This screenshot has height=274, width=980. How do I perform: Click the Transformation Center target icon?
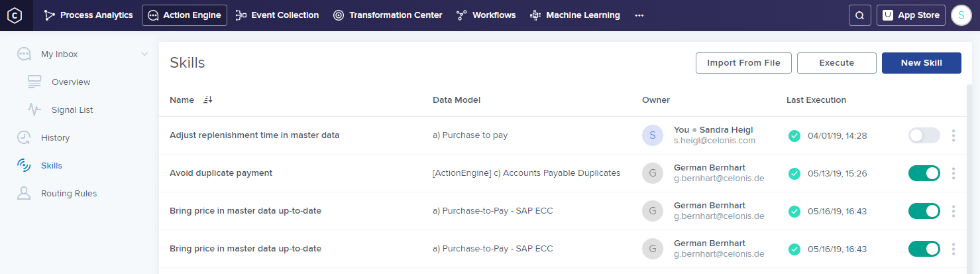pos(339,15)
